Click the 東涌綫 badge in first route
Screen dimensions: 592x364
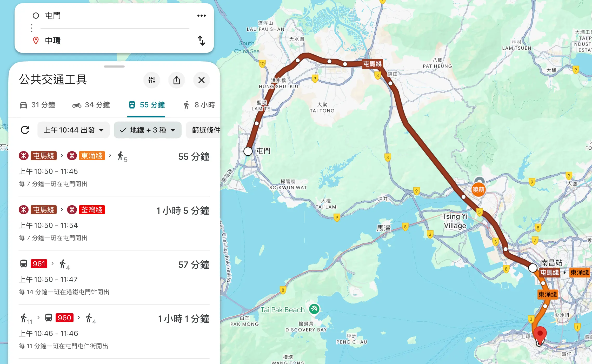tap(92, 156)
